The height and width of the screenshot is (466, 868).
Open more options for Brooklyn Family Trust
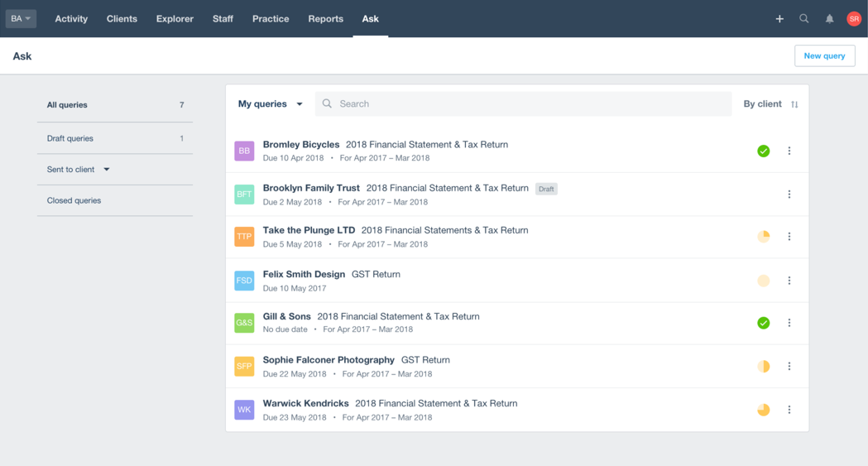(x=789, y=195)
